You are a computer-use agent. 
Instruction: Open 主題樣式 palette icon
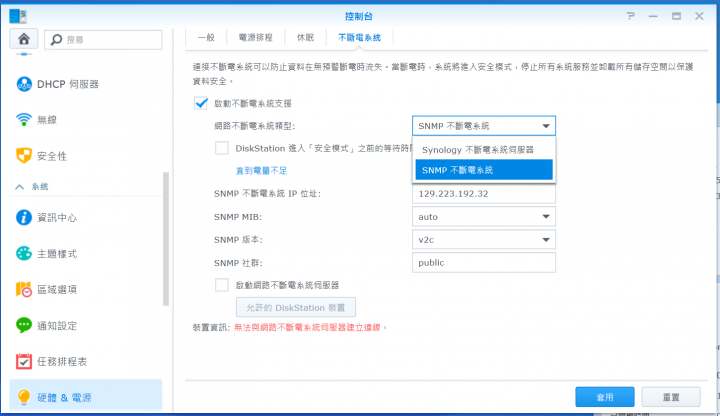(x=24, y=253)
